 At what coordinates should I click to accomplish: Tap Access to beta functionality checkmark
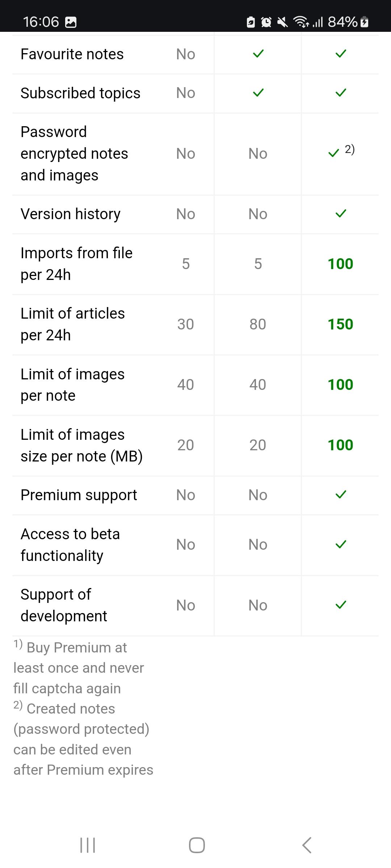click(x=341, y=544)
